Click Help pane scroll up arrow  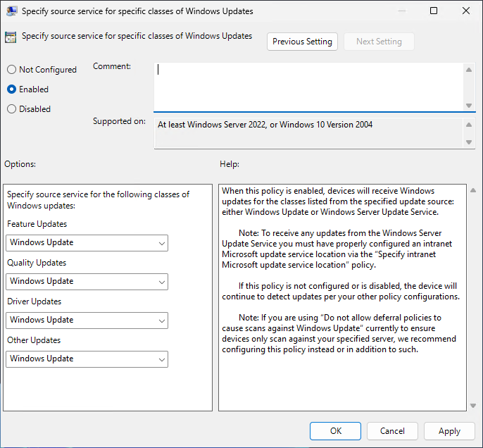pyautogui.click(x=473, y=190)
